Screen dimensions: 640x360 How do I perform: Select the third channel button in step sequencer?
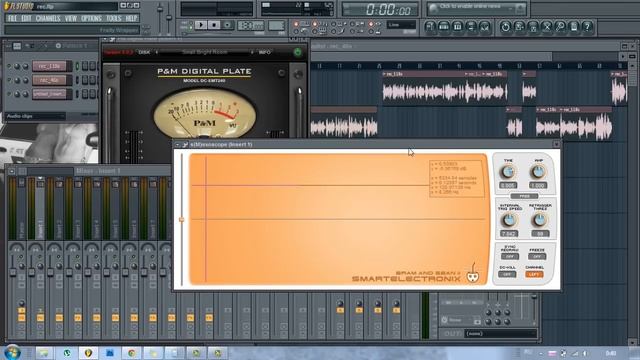coord(49,94)
